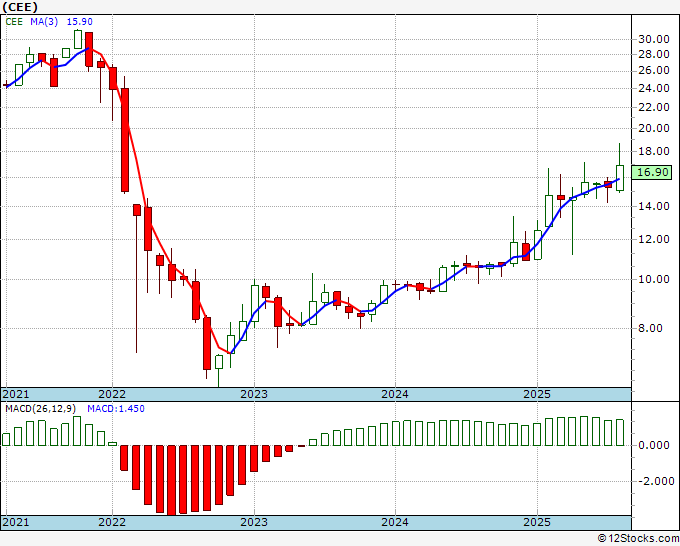Click the 30.00 price axis label
The image size is (680, 546).
[x=654, y=39]
